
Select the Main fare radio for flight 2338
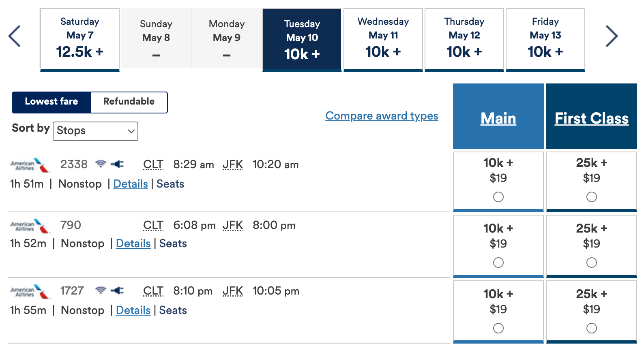(x=498, y=197)
